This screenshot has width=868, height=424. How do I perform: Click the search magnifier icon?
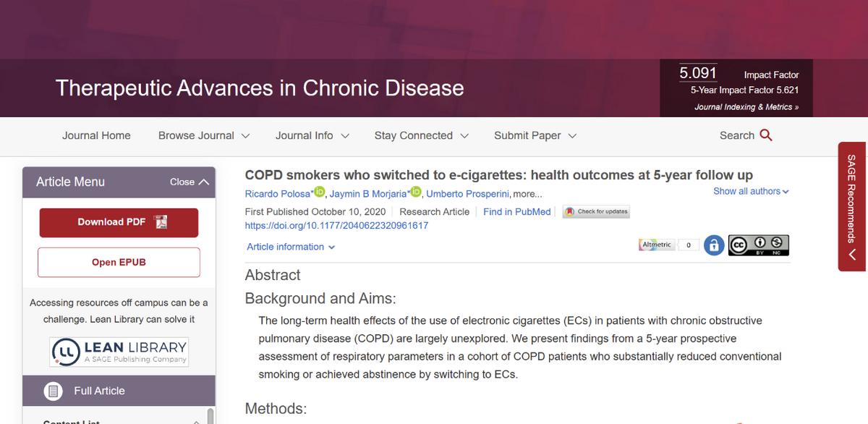pos(766,135)
